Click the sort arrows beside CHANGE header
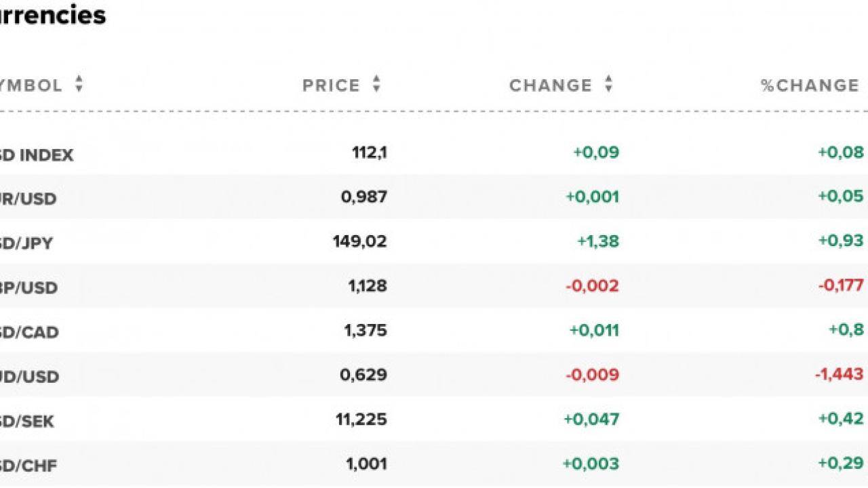This screenshot has width=868, height=488. point(608,85)
